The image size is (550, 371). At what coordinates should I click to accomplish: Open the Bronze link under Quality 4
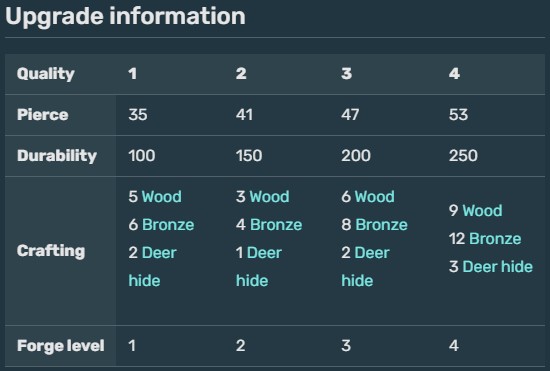click(495, 238)
